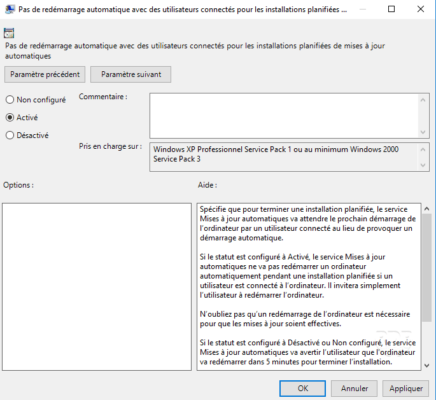
Task: Click the Aide panel scrollbar thumb
Action: [x=427, y=268]
